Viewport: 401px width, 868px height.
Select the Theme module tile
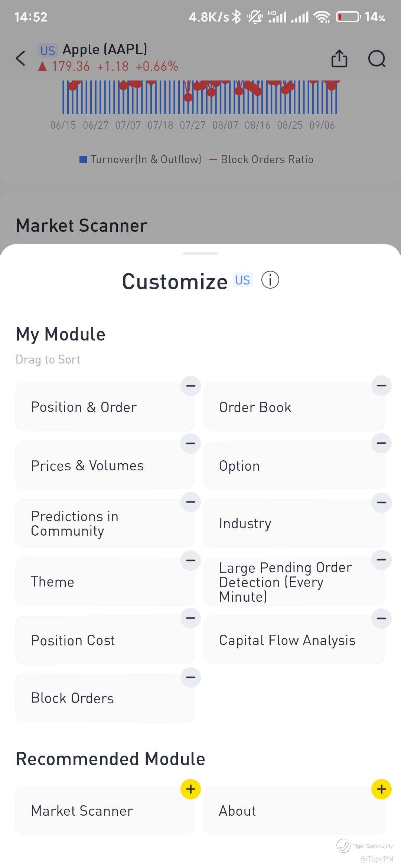(x=105, y=582)
